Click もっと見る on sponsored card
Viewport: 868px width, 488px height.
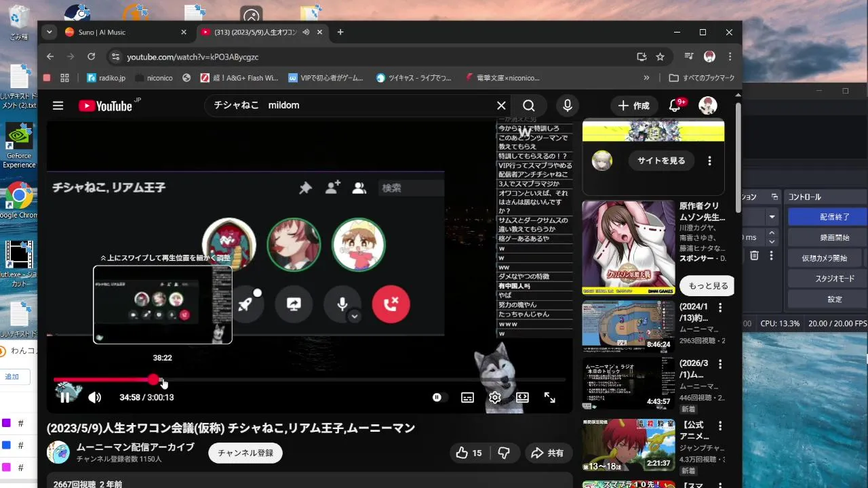709,285
